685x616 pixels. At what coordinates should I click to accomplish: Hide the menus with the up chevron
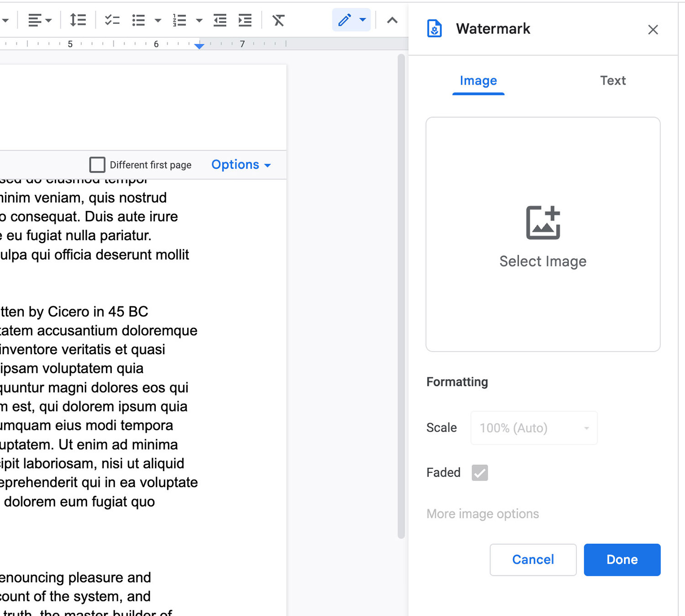coord(392,20)
